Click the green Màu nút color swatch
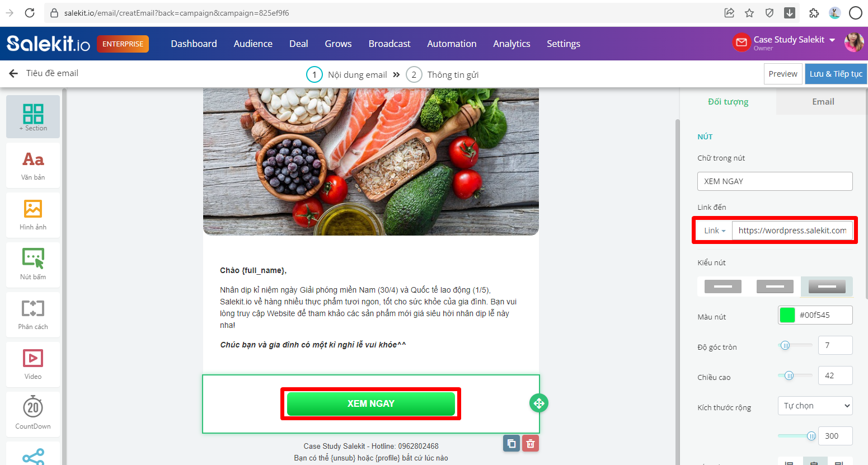 click(x=787, y=315)
